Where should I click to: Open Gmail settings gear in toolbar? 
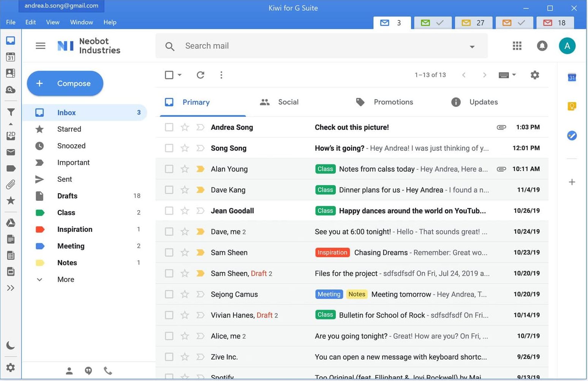pyautogui.click(x=535, y=75)
